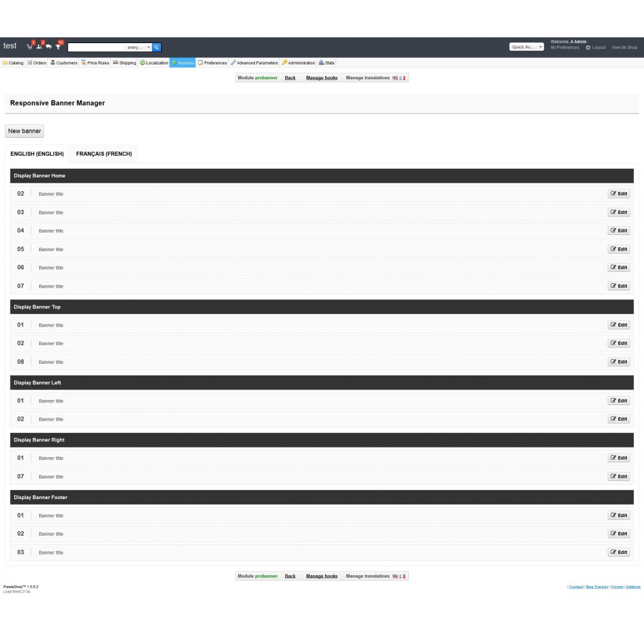The height and width of the screenshot is (644, 644).
Task: Click the French flag in the top module toolbar
Action: (402, 78)
